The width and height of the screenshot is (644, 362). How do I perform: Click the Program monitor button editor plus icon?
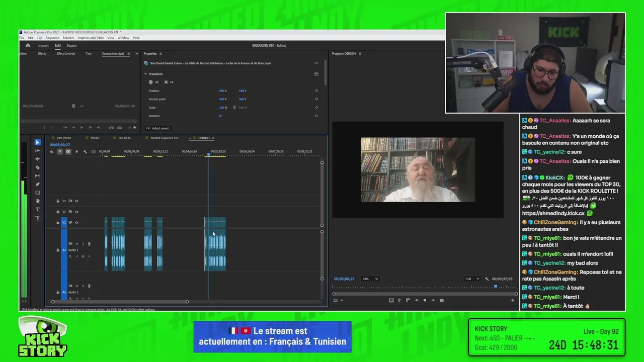pyautogui.click(x=513, y=300)
